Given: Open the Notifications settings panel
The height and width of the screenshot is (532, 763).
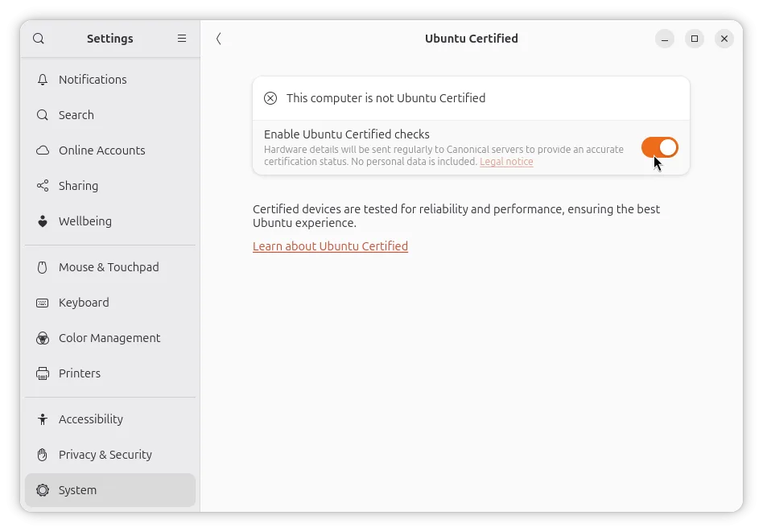Looking at the screenshot, I should pos(110,80).
